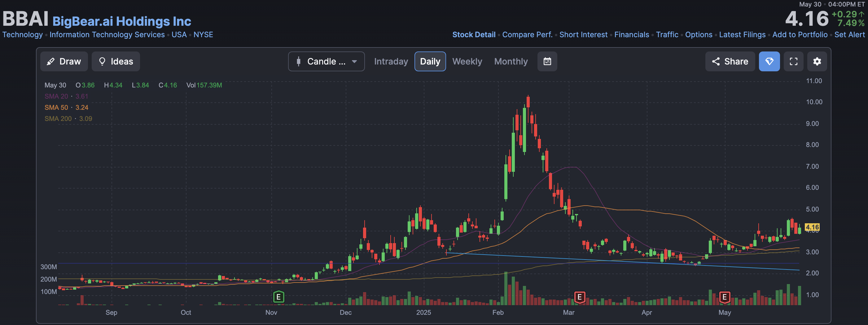Expand the Candle chart type dropdown
The image size is (868, 325).
pyautogui.click(x=326, y=61)
